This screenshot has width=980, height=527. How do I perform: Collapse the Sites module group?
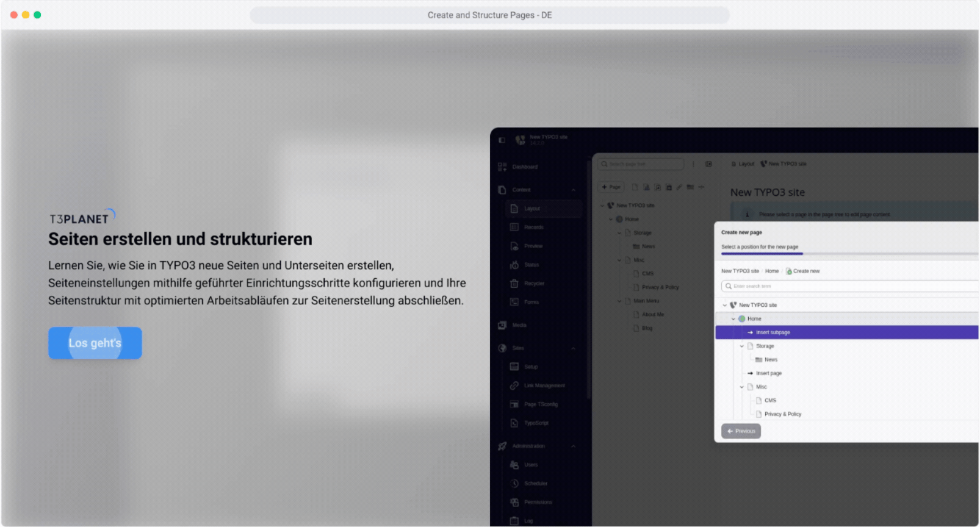[573, 348]
